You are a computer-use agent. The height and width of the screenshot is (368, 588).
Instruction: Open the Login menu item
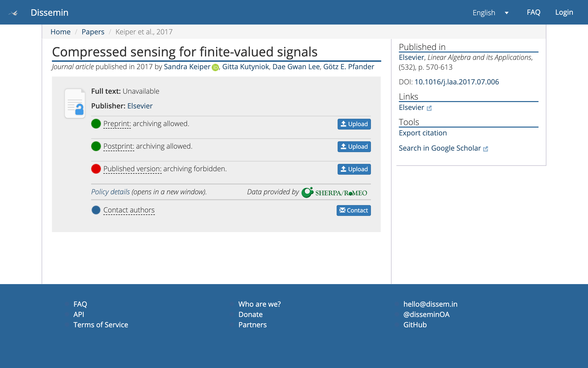(x=564, y=12)
